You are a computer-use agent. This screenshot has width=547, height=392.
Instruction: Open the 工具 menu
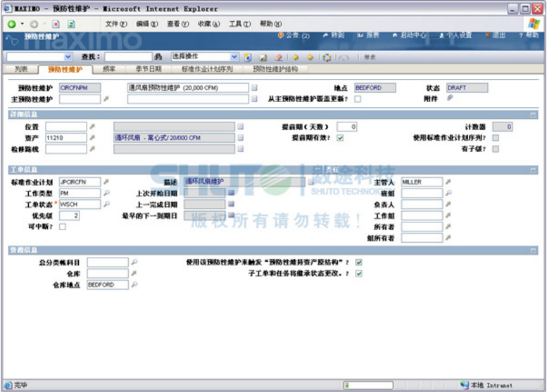coord(239,24)
